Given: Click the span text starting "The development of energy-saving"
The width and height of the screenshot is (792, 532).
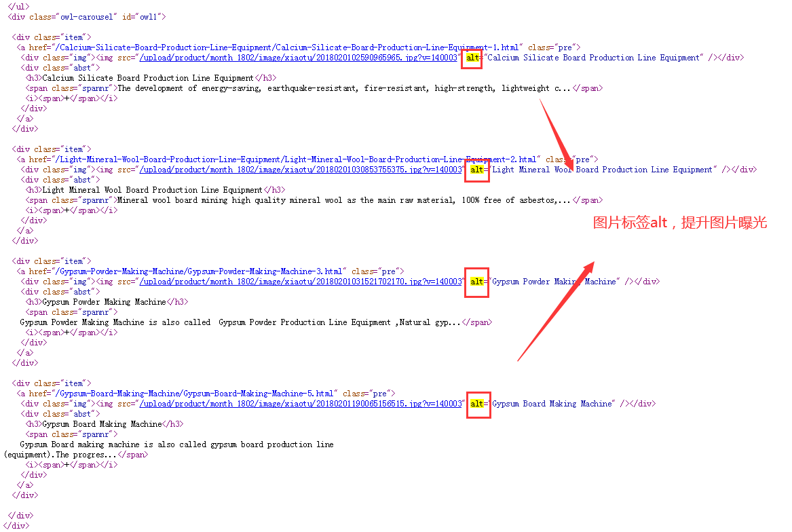Looking at the screenshot, I should pyautogui.click(x=344, y=88).
